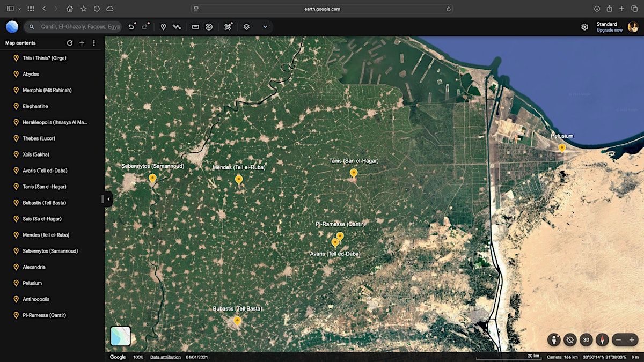644x362 pixels.
Task: Click the zoom in plus button
Action: point(632,339)
